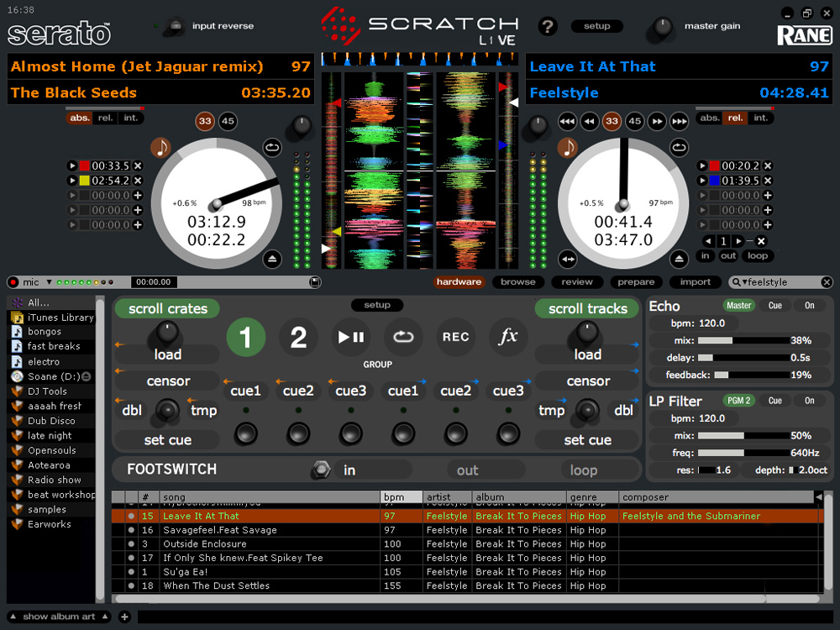Save the recording with disk icon

[x=315, y=281]
